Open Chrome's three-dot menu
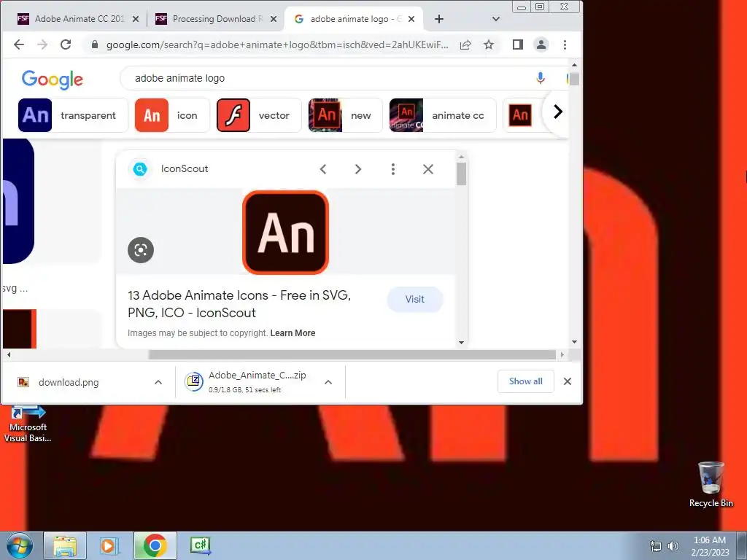Screen dimensions: 747x560 click(565, 44)
